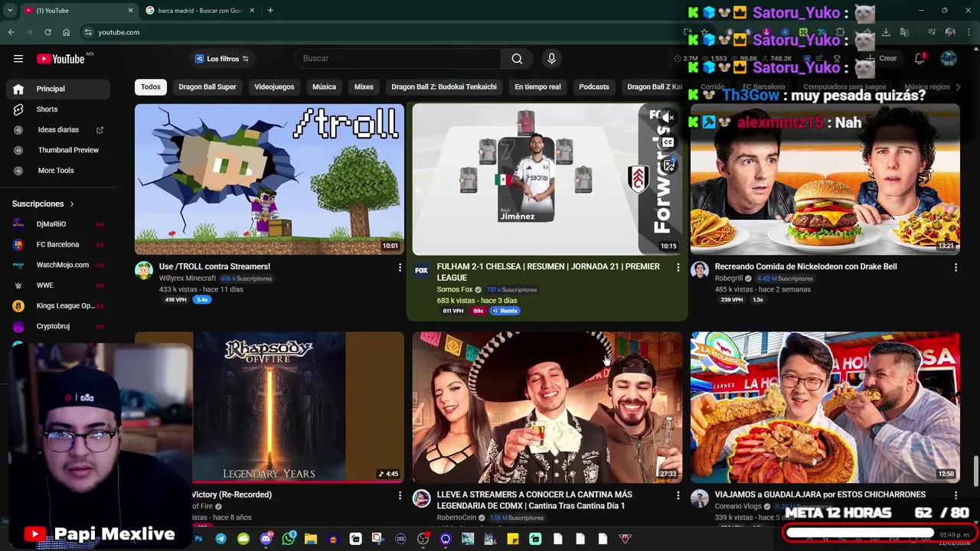Screen dimensions: 980x551
Task: Open the WatchMojo.com subscription
Action: tap(58, 265)
